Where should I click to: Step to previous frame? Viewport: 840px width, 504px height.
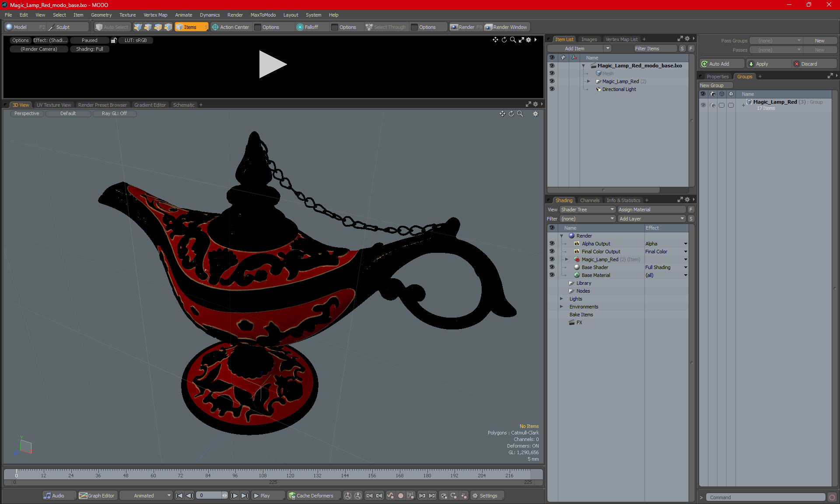coord(189,496)
